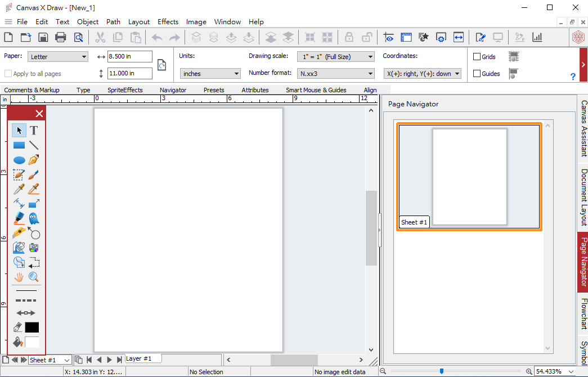The height and width of the screenshot is (377, 588).
Task: Open the Paper size Letter dropdown
Action: click(x=58, y=57)
